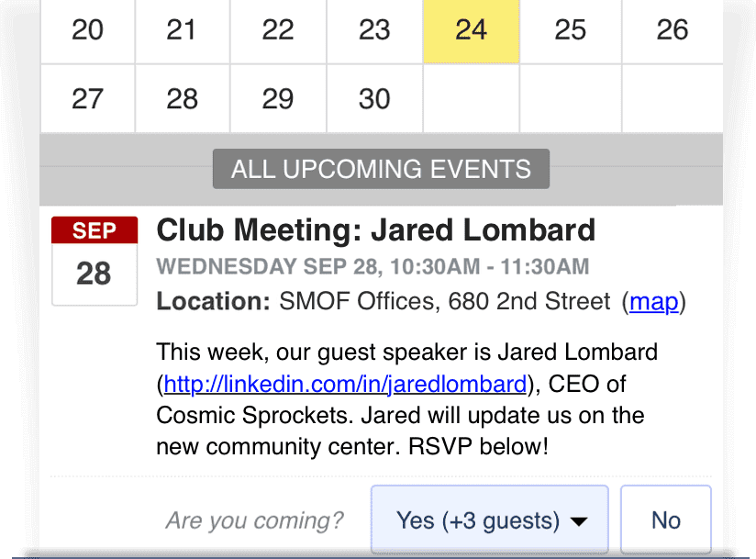Click the 'All Upcoming Events' button
Viewport: 756px width, 559px height.
click(381, 169)
